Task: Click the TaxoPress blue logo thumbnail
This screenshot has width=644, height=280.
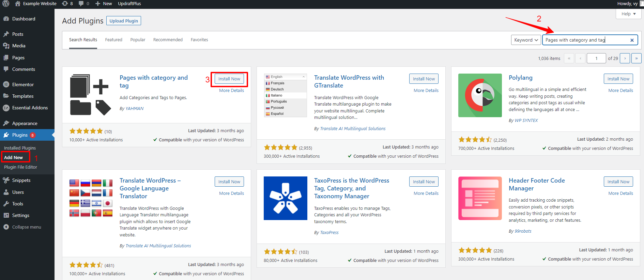Action: [x=286, y=198]
